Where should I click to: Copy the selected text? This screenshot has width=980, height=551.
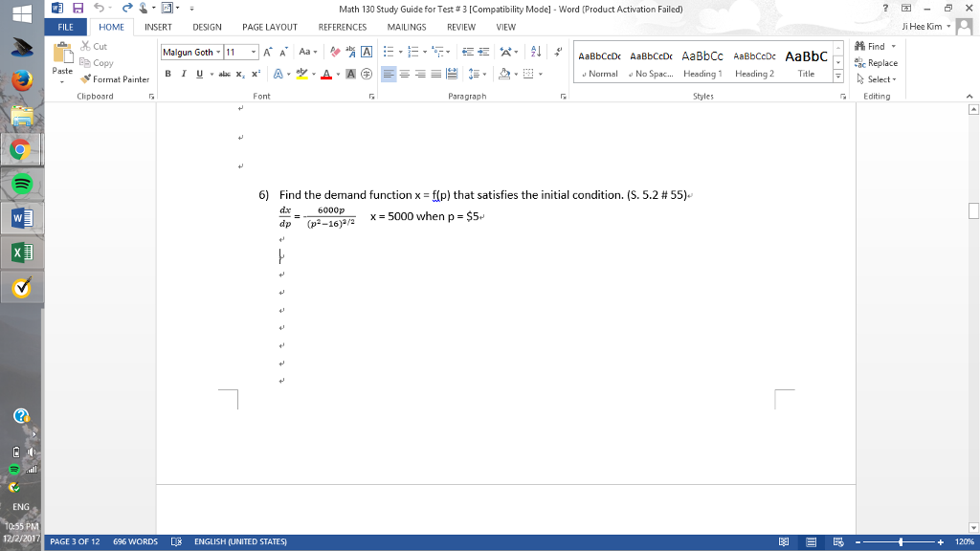click(97, 62)
